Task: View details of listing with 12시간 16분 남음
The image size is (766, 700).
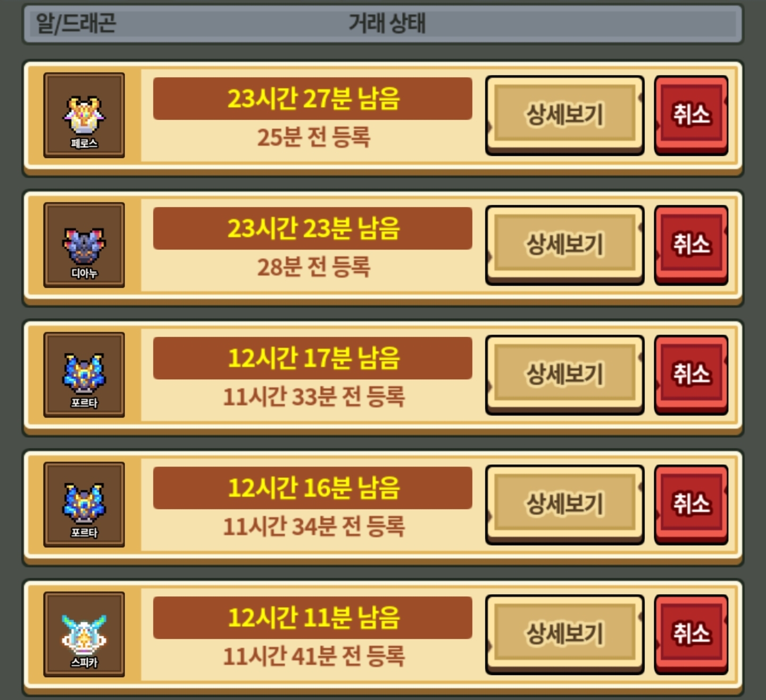Action: (565, 505)
